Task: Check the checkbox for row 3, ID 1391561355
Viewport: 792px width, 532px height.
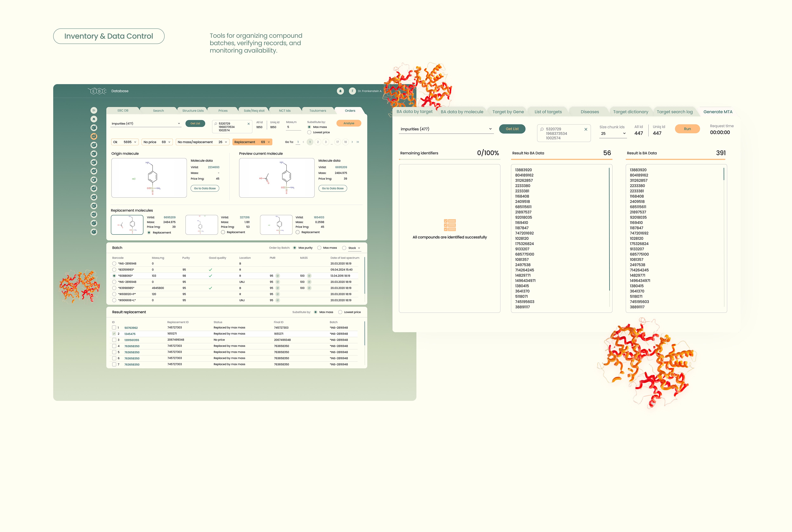Action: pyautogui.click(x=114, y=340)
